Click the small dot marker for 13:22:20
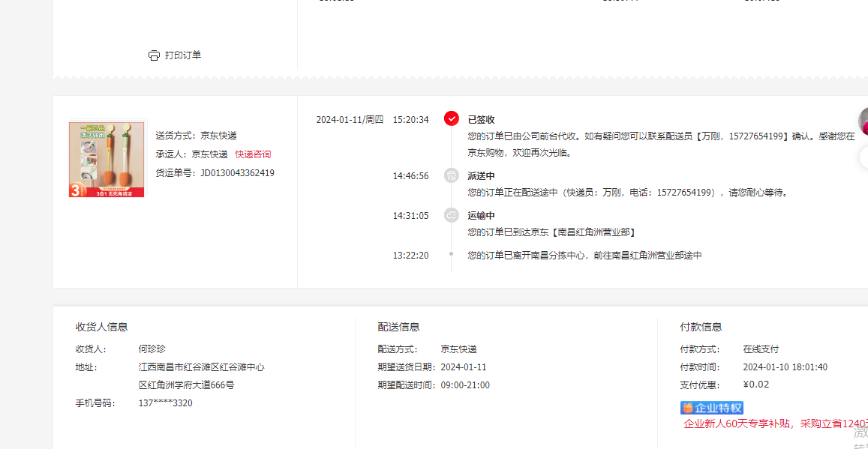 tap(452, 254)
